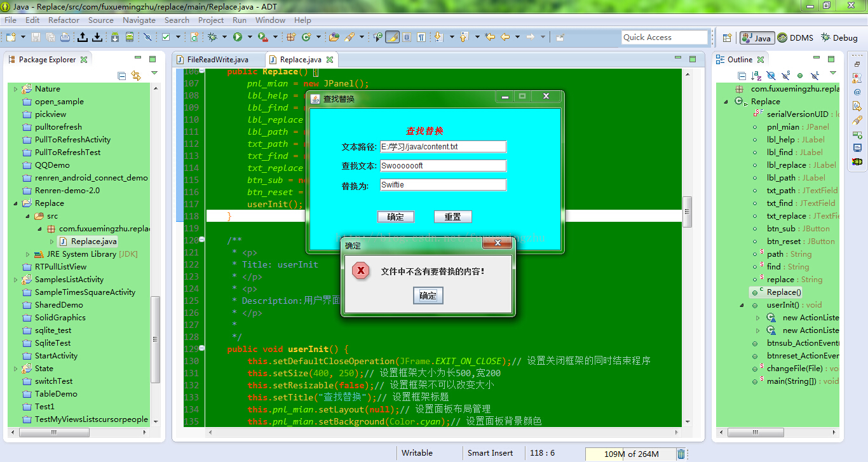Click the Back yellow arrow navigation icon
The height and width of the screenshot is (462, 868).
tap(505, 37)
